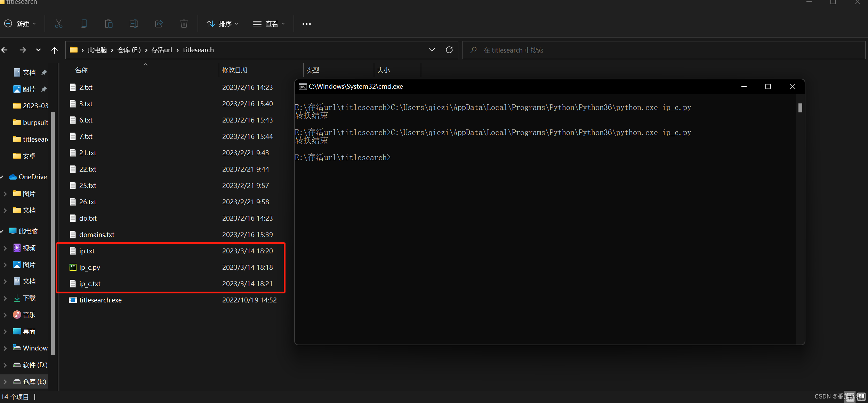868x403 pixels.
Task: Open burpsuit folder in sidebar
Action: click(31, 123)
